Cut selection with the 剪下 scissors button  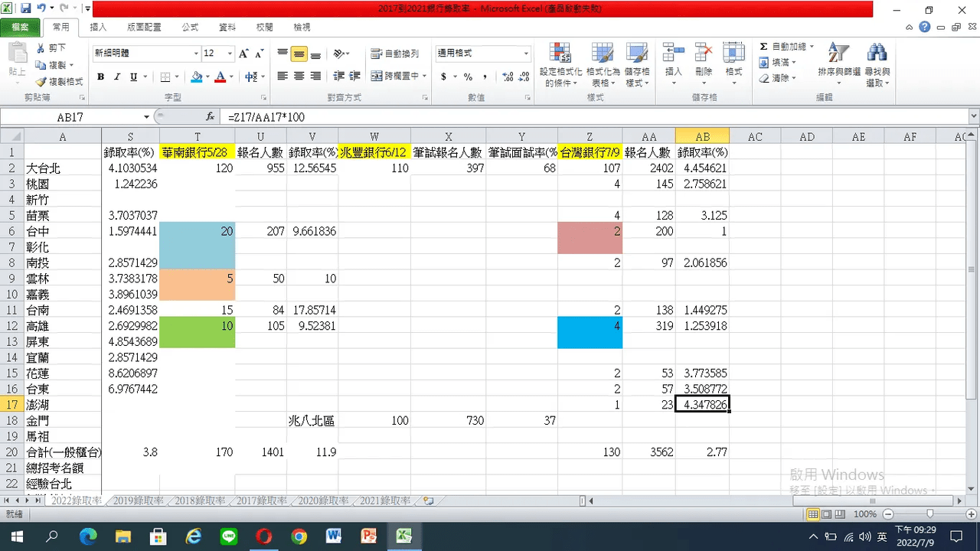pos(51,48)
